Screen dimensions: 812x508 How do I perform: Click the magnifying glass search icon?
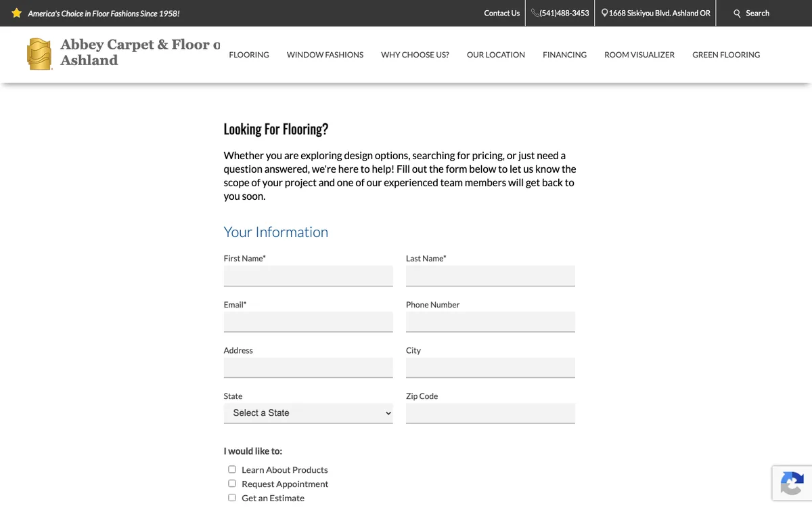tap(738, 14)
